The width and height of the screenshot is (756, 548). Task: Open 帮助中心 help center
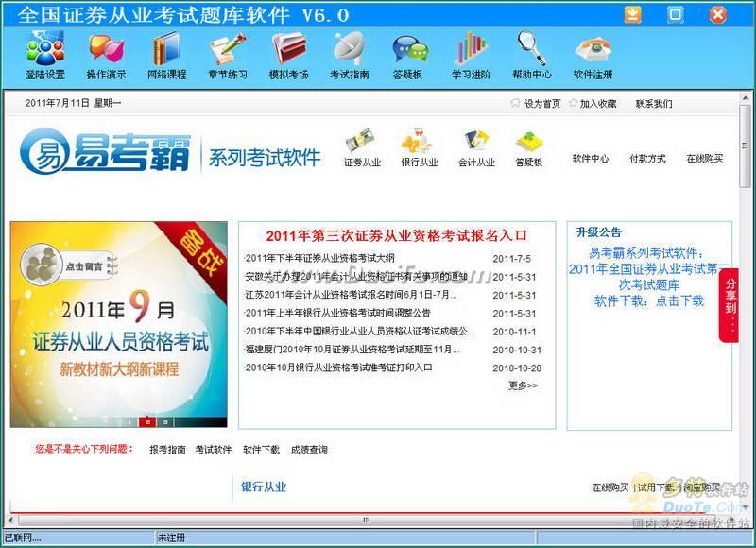532,55
